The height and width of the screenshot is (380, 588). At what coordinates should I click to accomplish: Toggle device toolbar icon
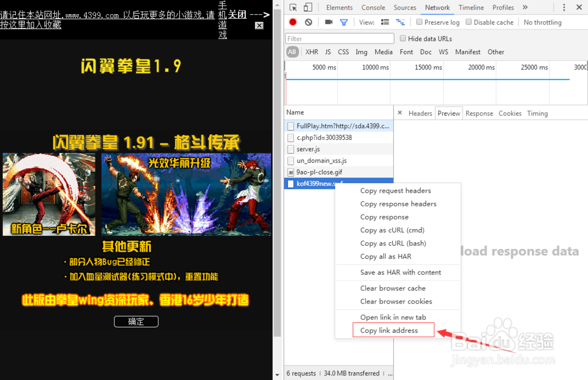[x=308, y=8]
